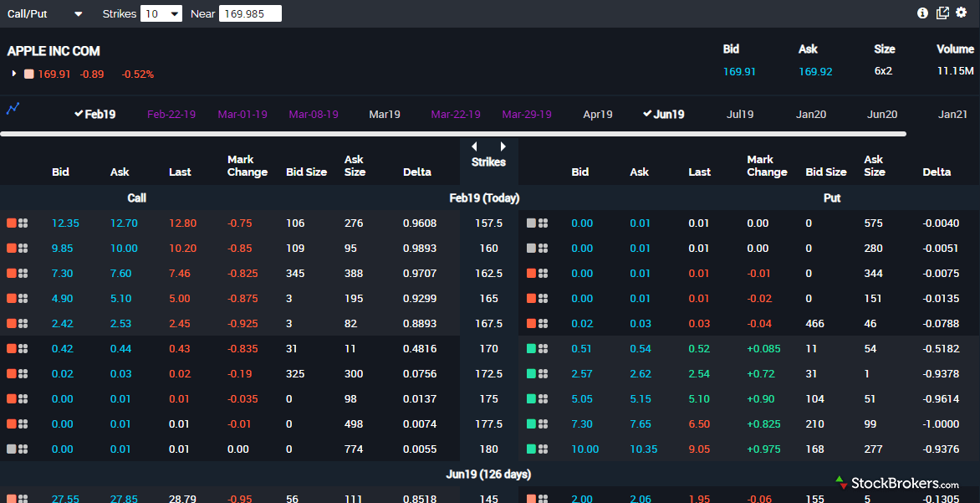This screenshot has width=980, height=503.
Task: Select the Mar19 expiration
Action: coord(385,115)
